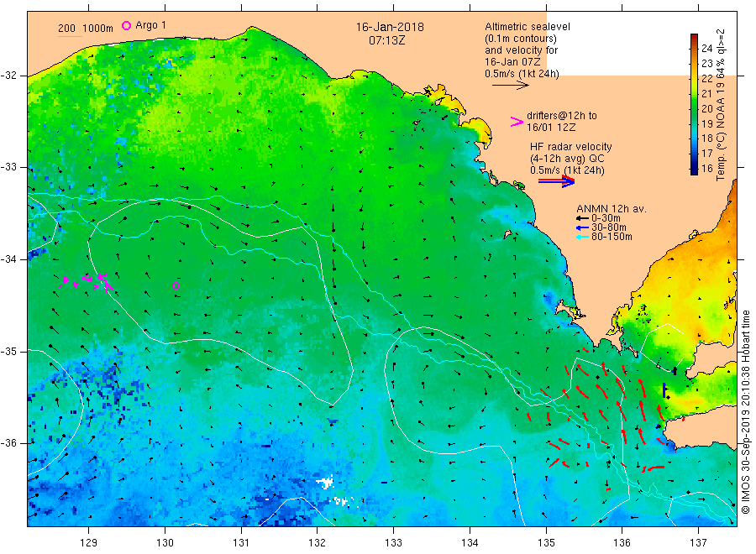Viewport: 756px width, 554px height.
Task: Click the HF radar velocity legend text
Action: (x=571, y=147)
